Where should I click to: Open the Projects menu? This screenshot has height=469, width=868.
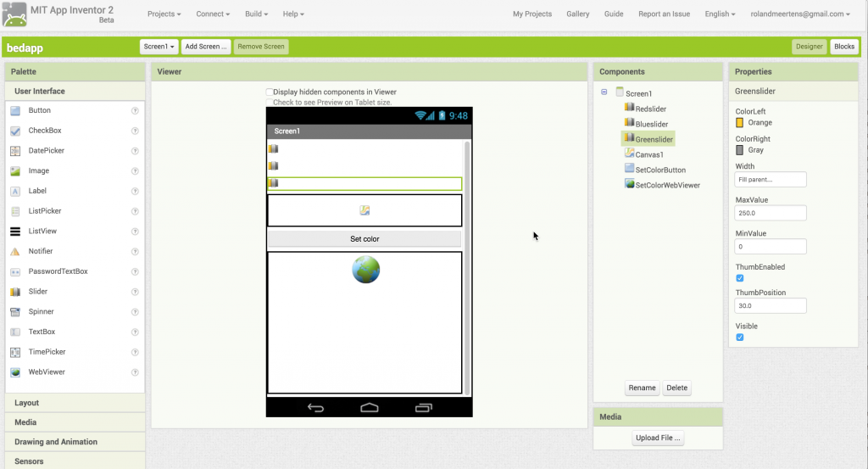click(164, 14)
